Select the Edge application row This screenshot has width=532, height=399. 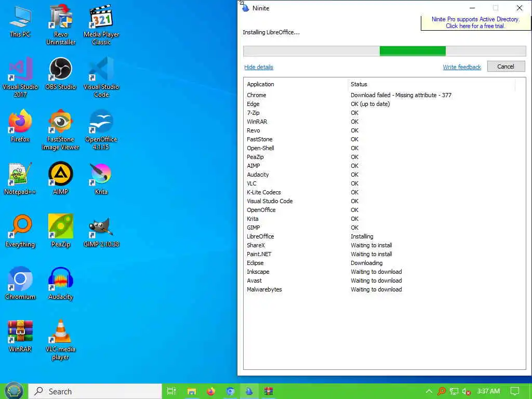click(384, 104)
